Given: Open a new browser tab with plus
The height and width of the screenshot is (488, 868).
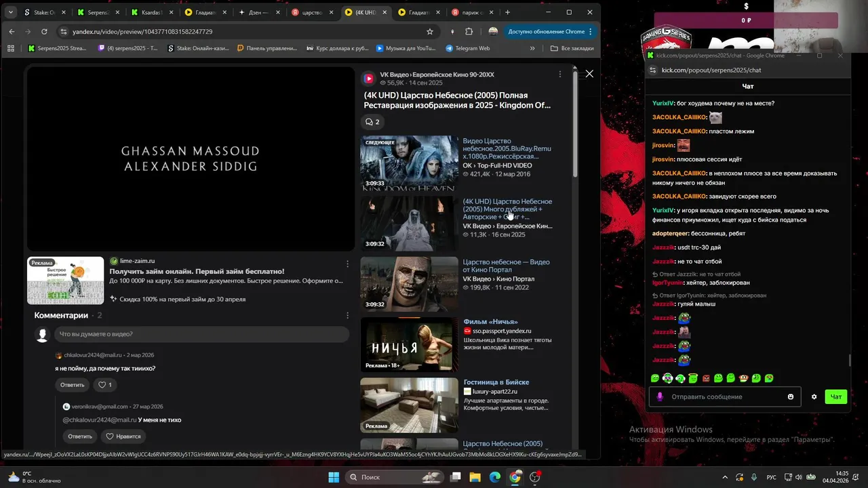Looking at the screenshot, I should tap(507, 12).
